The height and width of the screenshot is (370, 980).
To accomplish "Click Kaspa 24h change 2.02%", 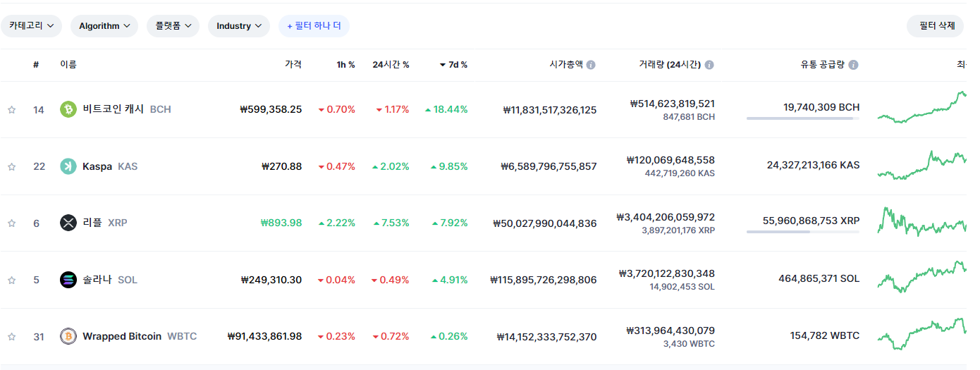I will 391,166.
